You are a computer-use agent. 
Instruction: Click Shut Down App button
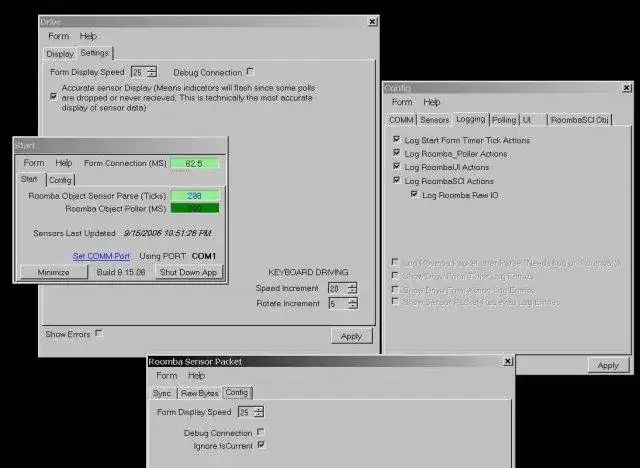(189, 272)
